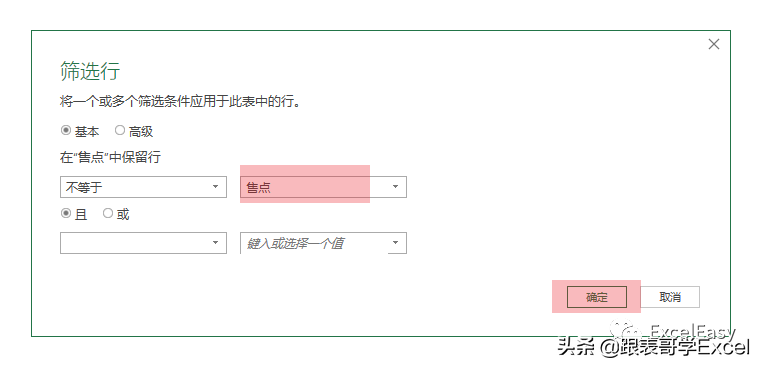760x367 pixels.
Task: Click the 头条 @跟表哥学Excel watermark text
Action: coord(653,347)
